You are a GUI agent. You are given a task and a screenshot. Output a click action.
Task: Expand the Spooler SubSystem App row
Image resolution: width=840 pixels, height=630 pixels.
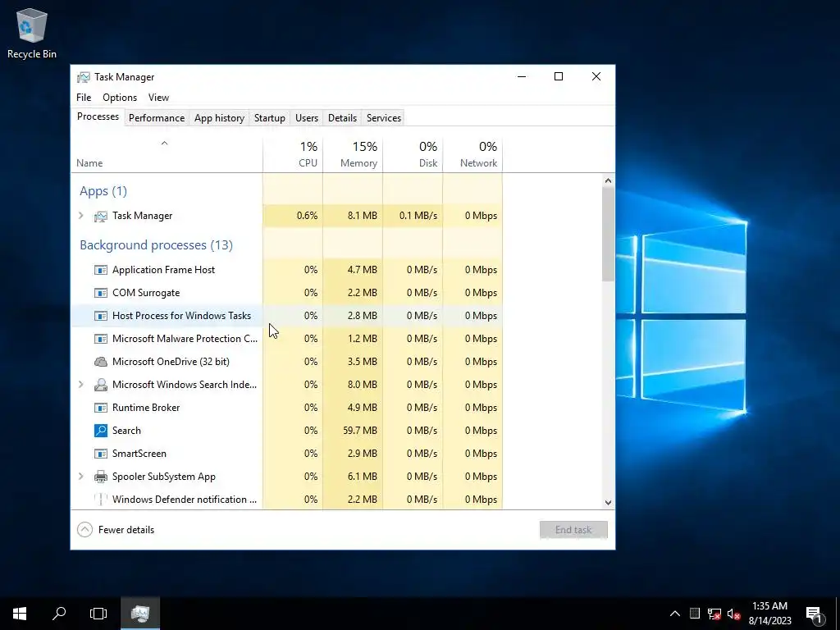coord(81,477)
